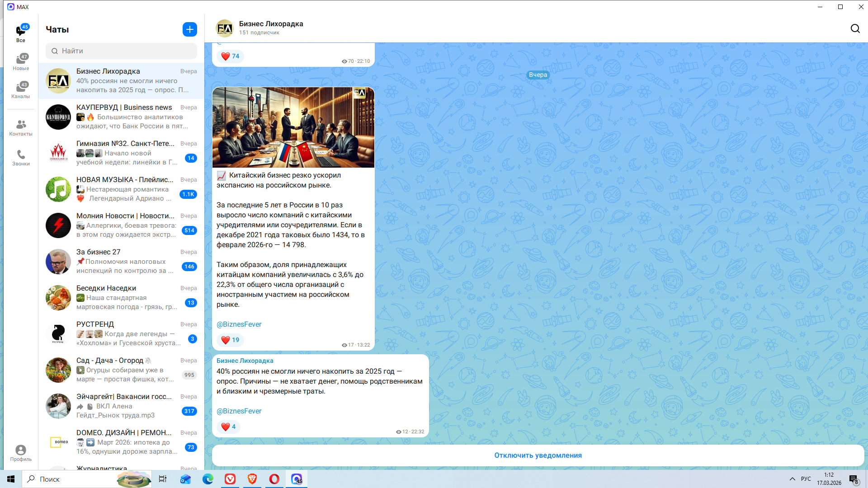Open the Профиль page
This screenshot has height=488, width=868.
pos(21,453)
